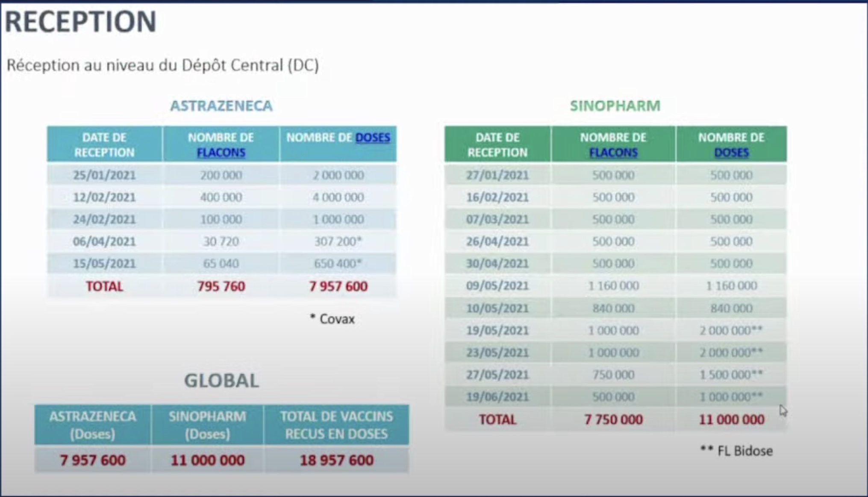
Task: Click AstraZeneca total flacons 795 760
Action: pos(221,286)
